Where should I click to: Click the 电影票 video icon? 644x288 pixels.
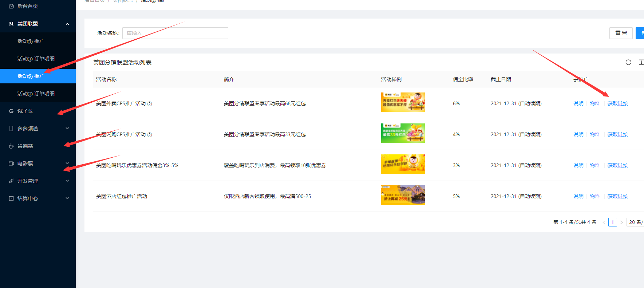[11, 163]
